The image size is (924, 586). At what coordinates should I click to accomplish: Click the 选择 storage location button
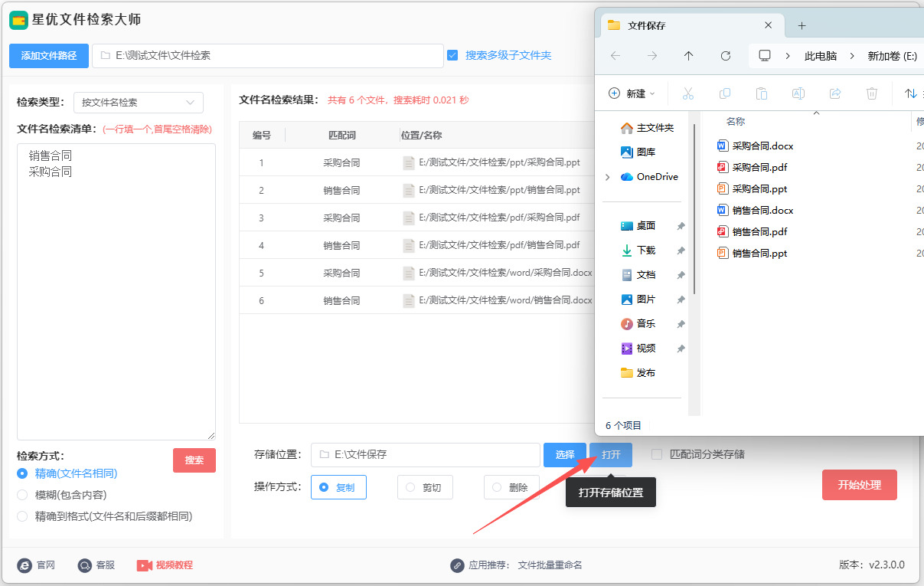565,455
